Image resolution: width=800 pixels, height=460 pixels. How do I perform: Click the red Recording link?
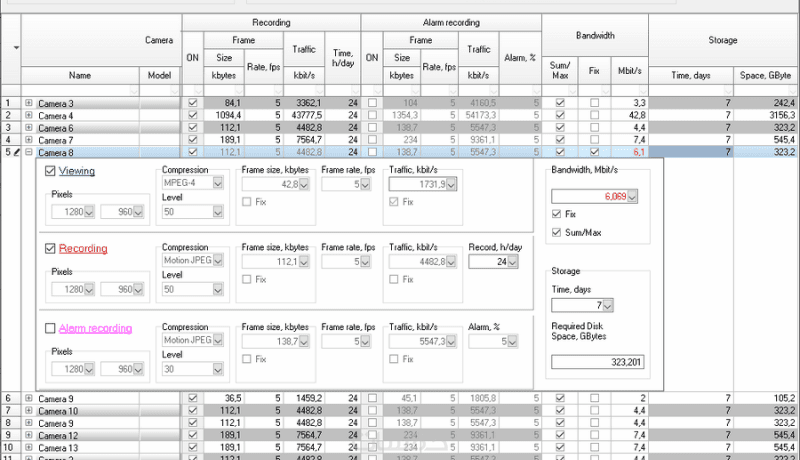tap(83, 248)
